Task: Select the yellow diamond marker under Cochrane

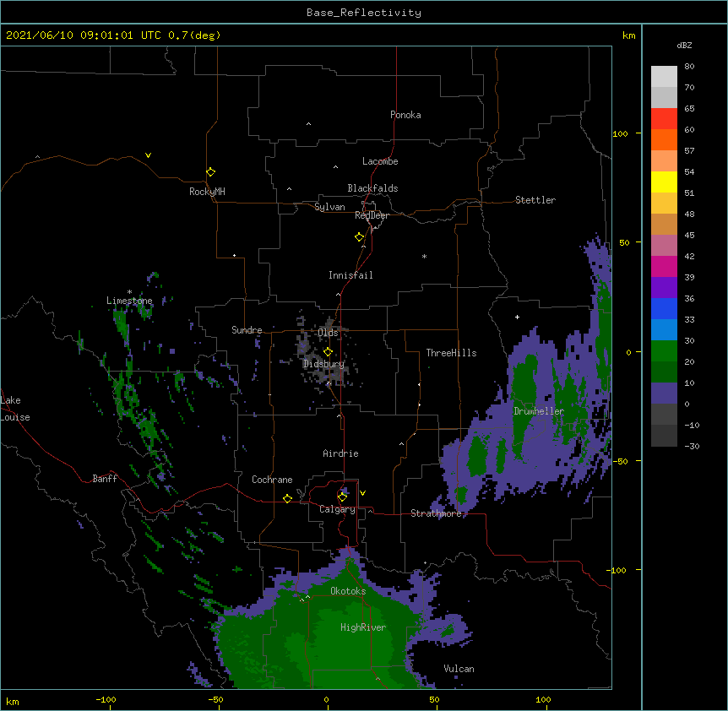Action: coord(287,498)
